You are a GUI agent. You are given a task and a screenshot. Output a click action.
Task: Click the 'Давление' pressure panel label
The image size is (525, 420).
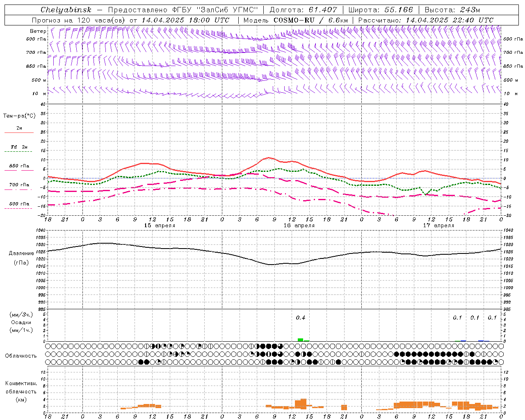[x=21, y=253]
